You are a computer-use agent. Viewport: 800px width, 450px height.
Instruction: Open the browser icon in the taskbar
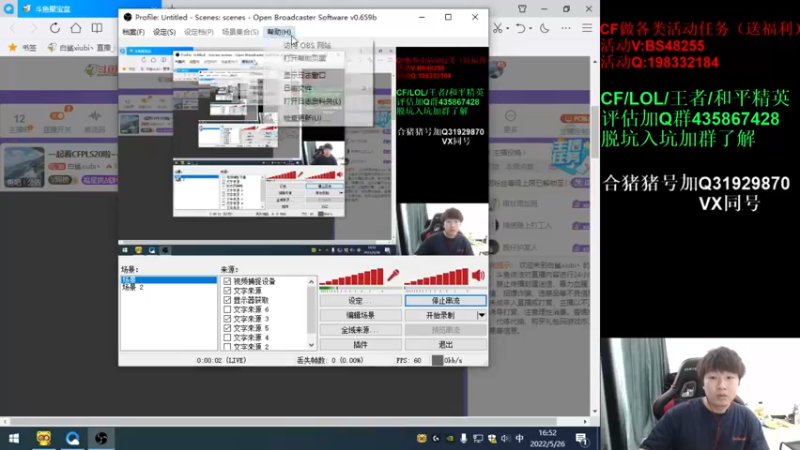(72, 438)
